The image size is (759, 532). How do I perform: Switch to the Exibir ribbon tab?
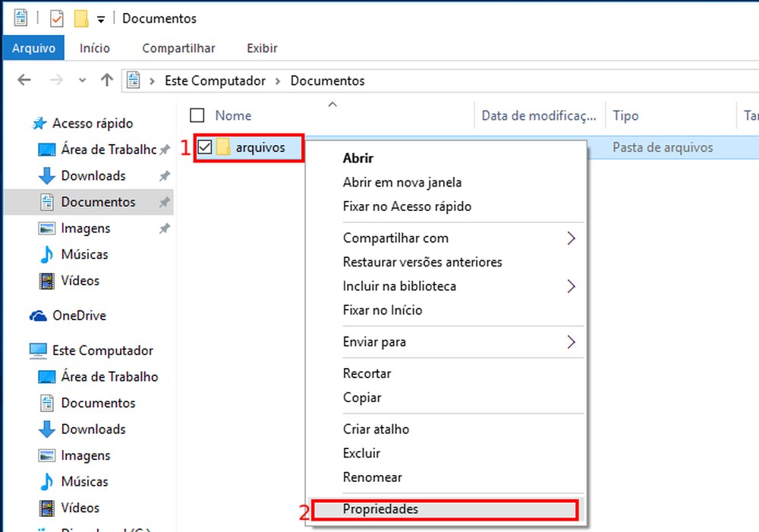tap(261, 47)
